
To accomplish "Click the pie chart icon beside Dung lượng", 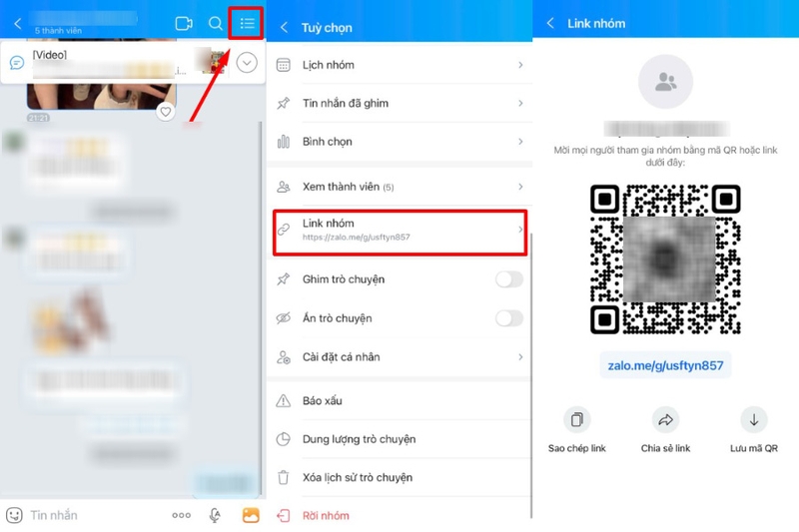I will coord(284,439).
